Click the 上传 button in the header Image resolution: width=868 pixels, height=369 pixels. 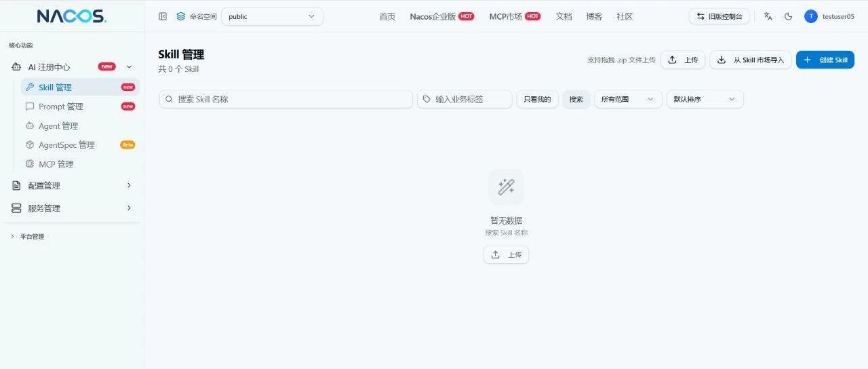click(x=683, y=60)
